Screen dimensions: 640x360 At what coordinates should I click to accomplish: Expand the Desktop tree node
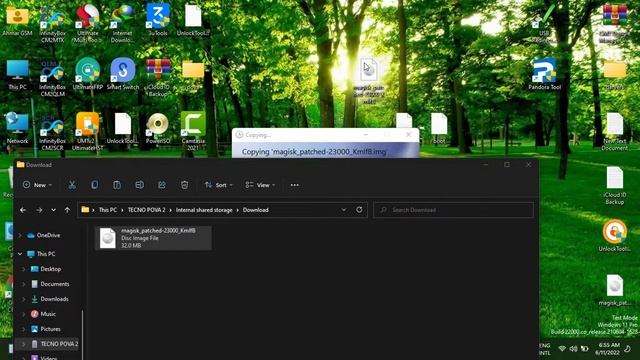[x=23, y=269]
